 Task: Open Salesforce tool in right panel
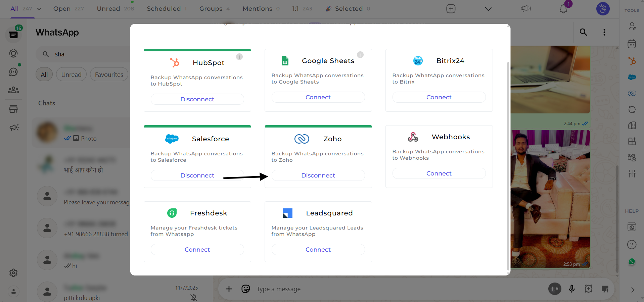[632, 77]
